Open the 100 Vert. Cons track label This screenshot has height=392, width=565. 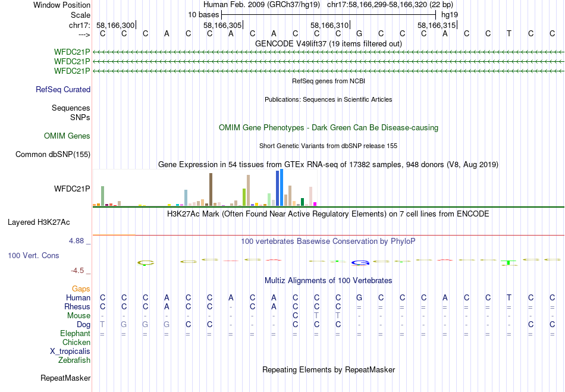pos(33,255)
